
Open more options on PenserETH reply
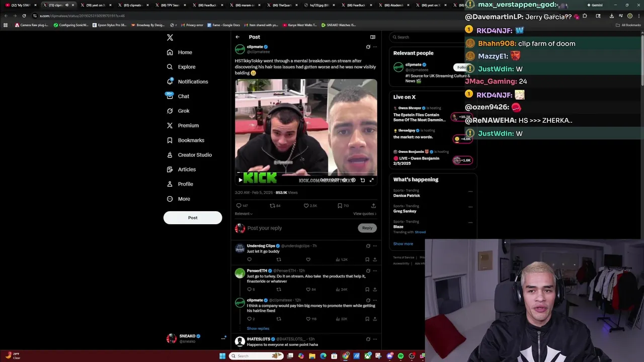(x=375, y=271)
